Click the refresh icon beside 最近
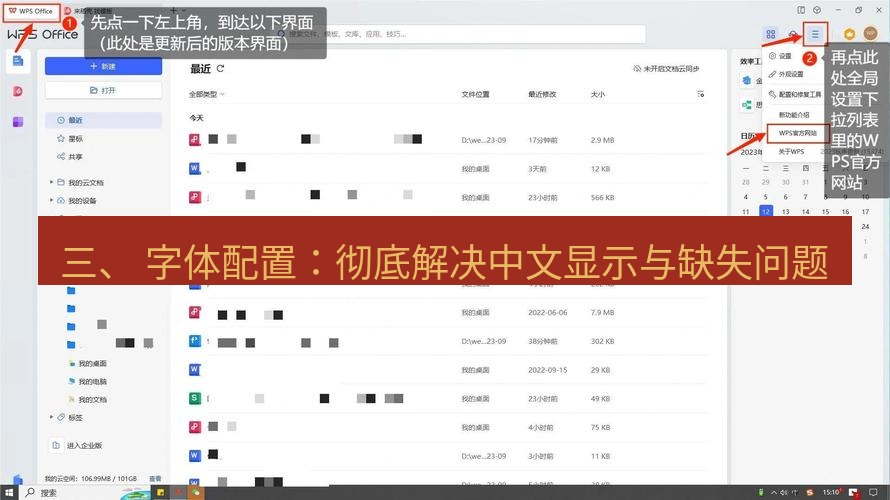Image resolution: width=890 pixels, height=500 pixels. coord(220,69)
